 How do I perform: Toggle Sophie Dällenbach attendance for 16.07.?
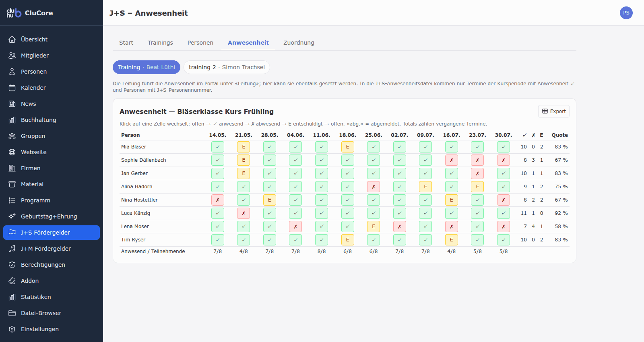coord(452,160)
